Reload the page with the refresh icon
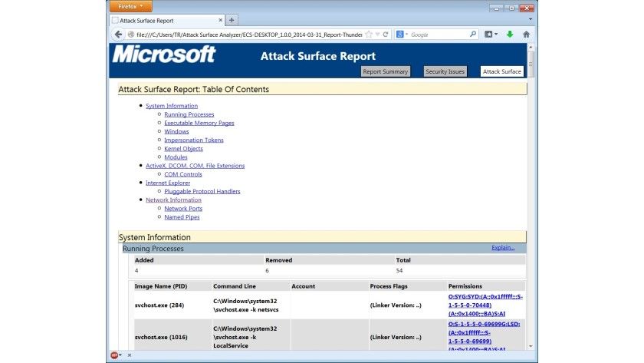Viewport: 644px width, 363px height. [x=385, y=35]
